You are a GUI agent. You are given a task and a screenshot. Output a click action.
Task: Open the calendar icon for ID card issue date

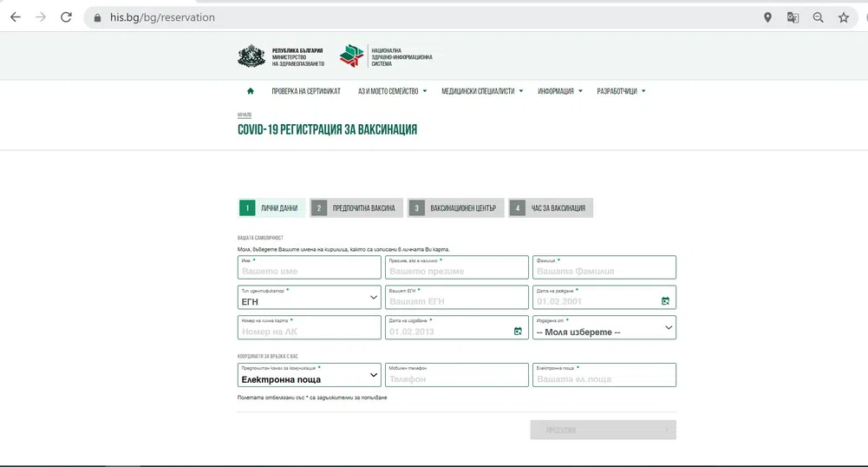click(518, 331)
